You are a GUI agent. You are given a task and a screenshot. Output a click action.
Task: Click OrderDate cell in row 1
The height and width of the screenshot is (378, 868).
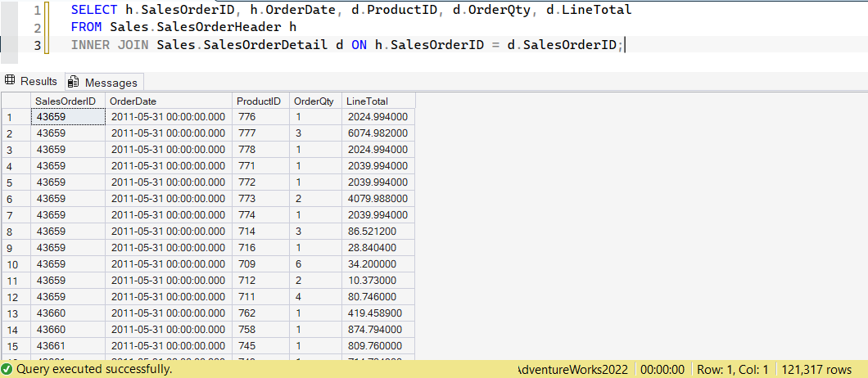(169, 117)
